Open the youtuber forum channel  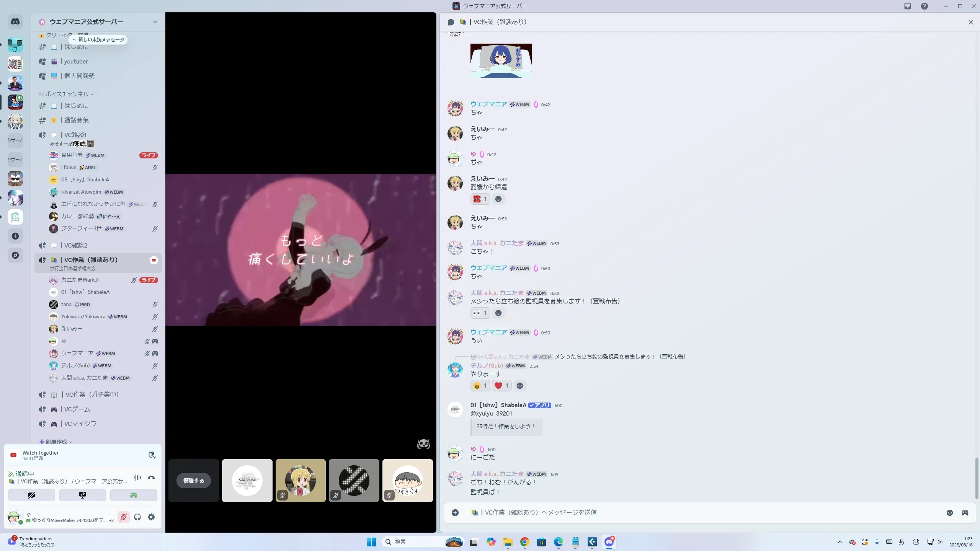(x=76, y=61)
